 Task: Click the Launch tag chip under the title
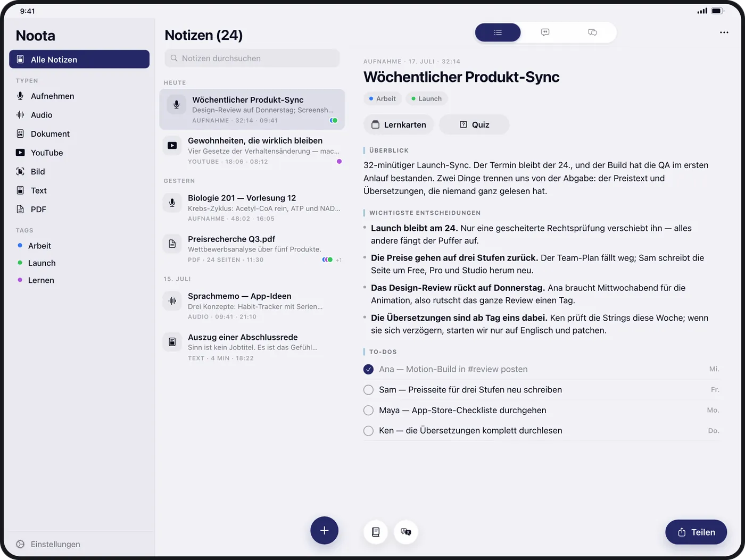(x=427, y=98)
